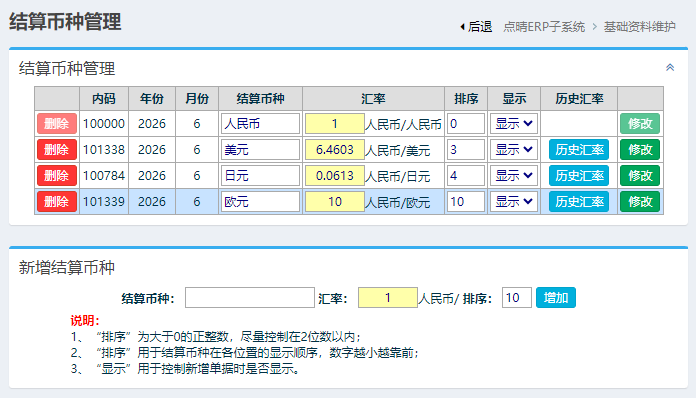696x398 pixels.
Task: Delete the 人民币 currency row
Action: (x=57, y=123)
